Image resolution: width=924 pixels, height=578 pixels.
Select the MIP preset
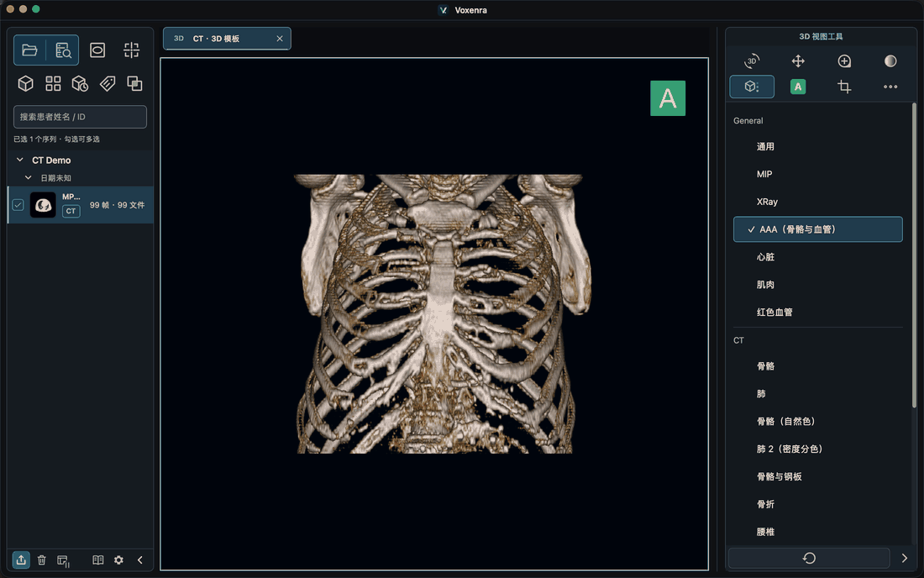[x=818, y=174]
